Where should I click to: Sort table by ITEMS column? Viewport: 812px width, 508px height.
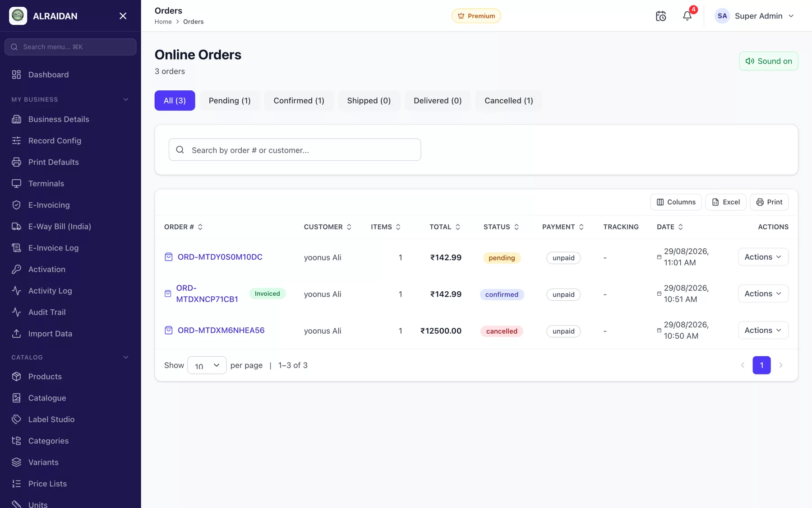pos(386,227)
